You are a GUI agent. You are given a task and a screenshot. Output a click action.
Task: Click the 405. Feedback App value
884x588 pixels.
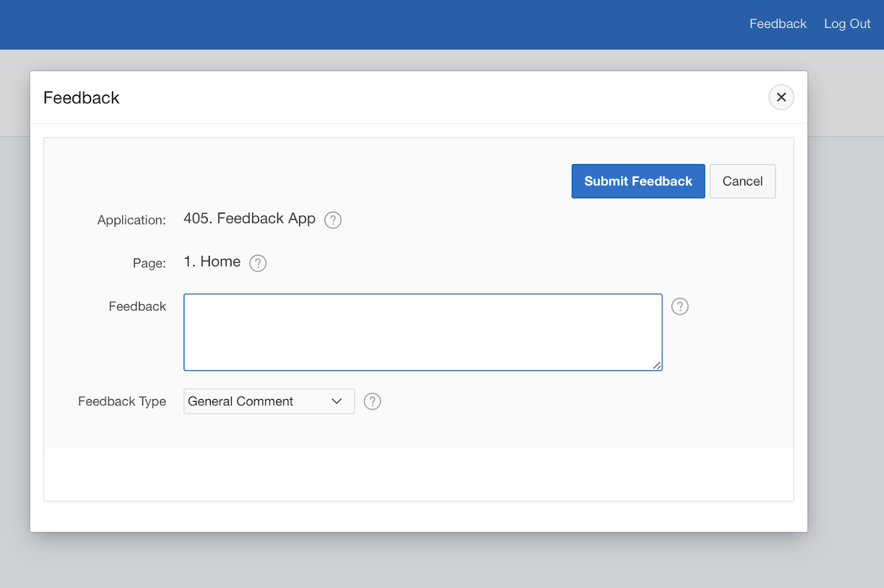coord(249,219)
